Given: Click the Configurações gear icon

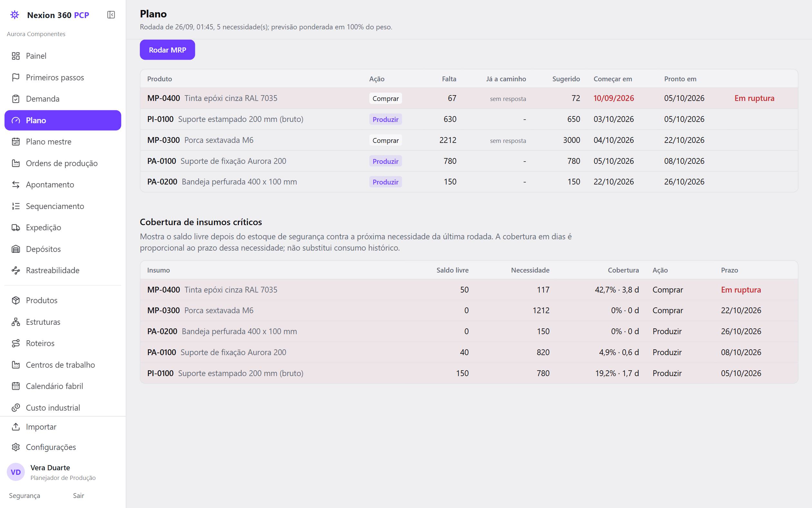Looking at the screenshot, I should point(16,447).
